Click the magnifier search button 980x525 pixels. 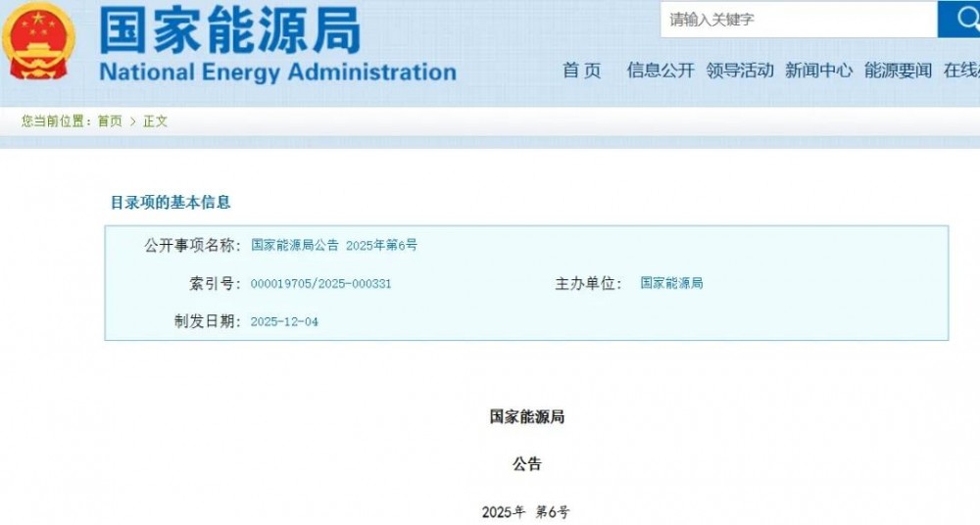click(x=959, y=19)
